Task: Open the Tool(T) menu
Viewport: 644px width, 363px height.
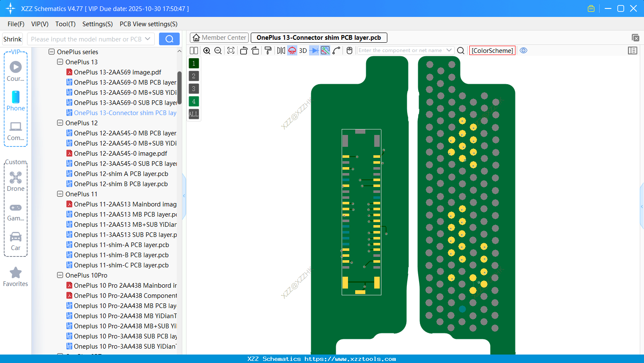Action: (65, 24)
